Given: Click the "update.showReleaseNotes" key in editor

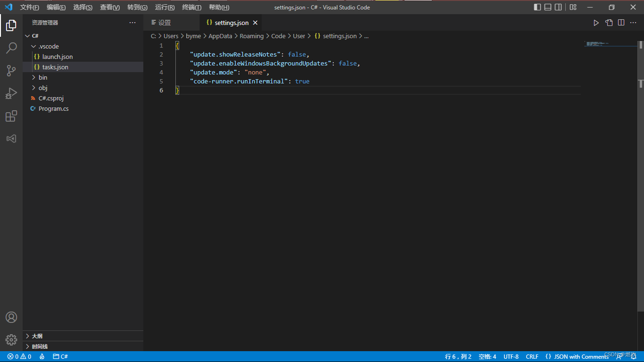Looking at the screenshot, I should point(235,55).
